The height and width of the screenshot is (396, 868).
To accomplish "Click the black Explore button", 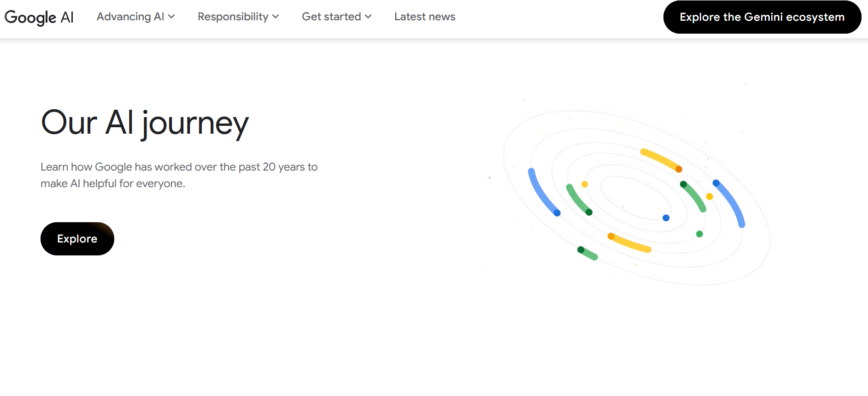I will pos(77,239).
